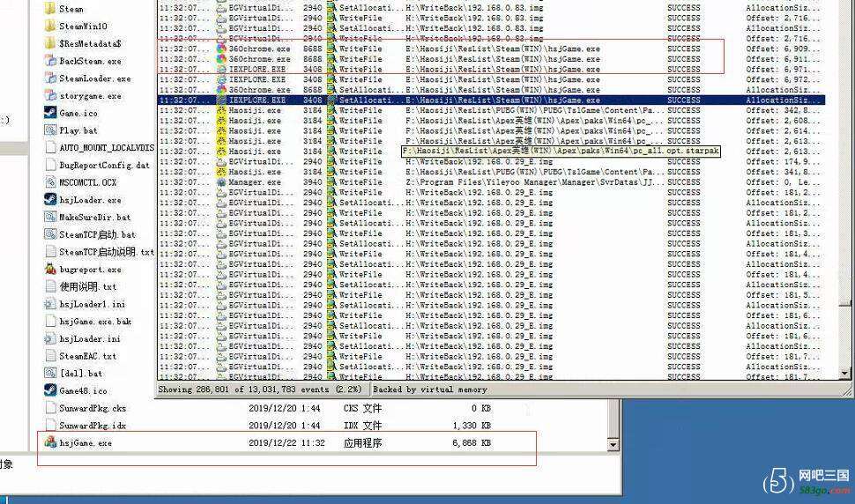Select AUTO_MOUNT_LOCALVDIS file icon
The image size is (855, 504).
(x=50, y=148)
